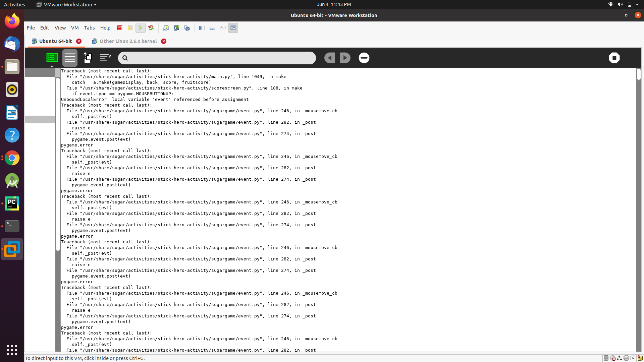The image size is (644, 362).
Task: Toggle the library sidebar panel
Action: pyautogui.click(x=202, y=28)
